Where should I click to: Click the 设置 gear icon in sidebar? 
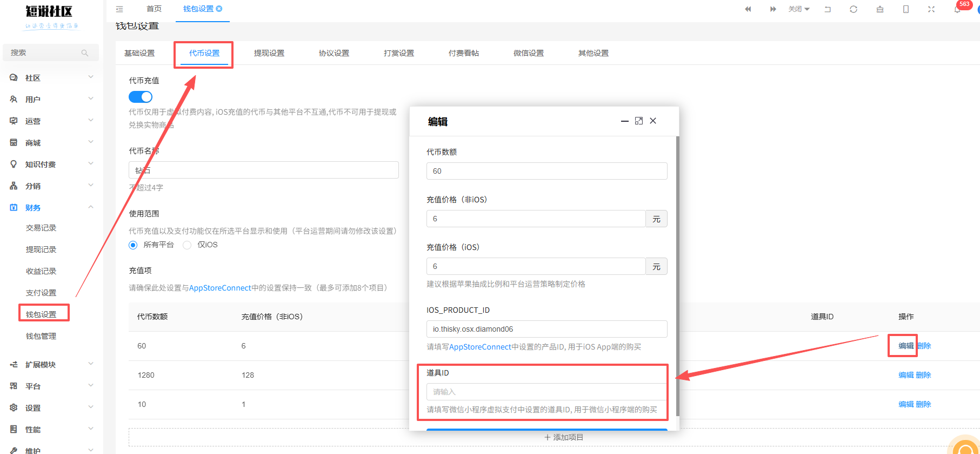coord(14,408)
